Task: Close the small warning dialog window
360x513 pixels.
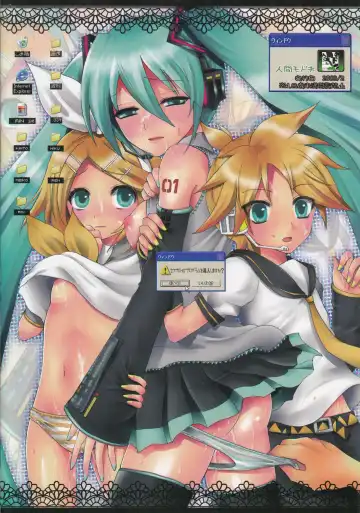Action: (220, 257)
